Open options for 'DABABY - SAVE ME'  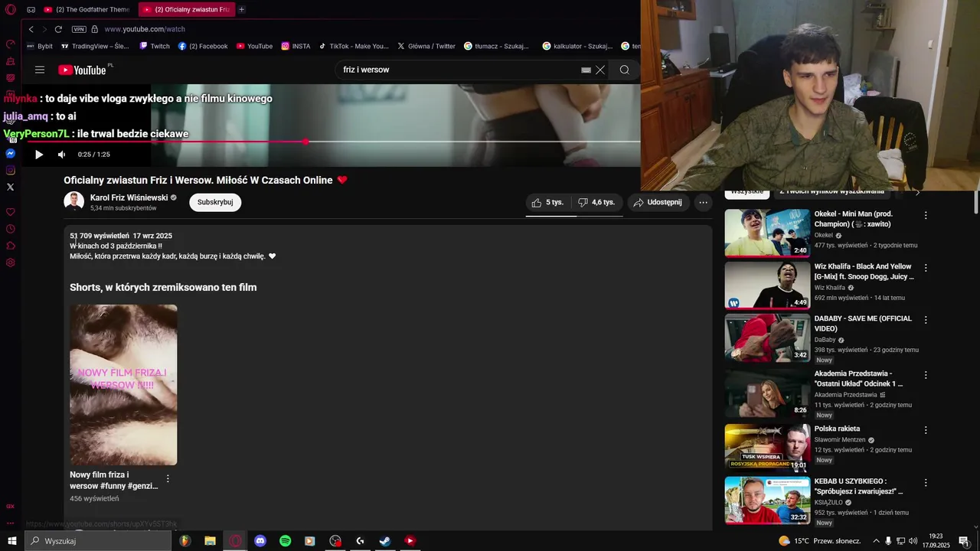(x=926, y=320)
